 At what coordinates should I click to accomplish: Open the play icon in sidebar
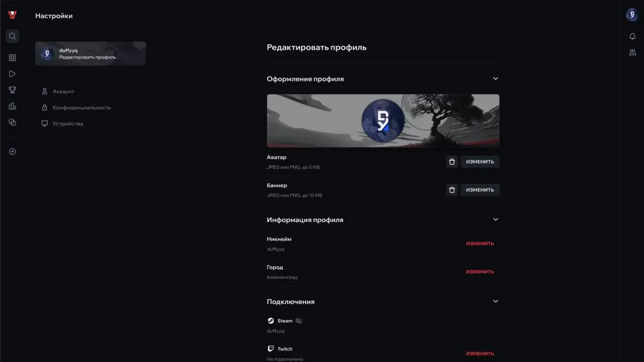tap(13, 74)
